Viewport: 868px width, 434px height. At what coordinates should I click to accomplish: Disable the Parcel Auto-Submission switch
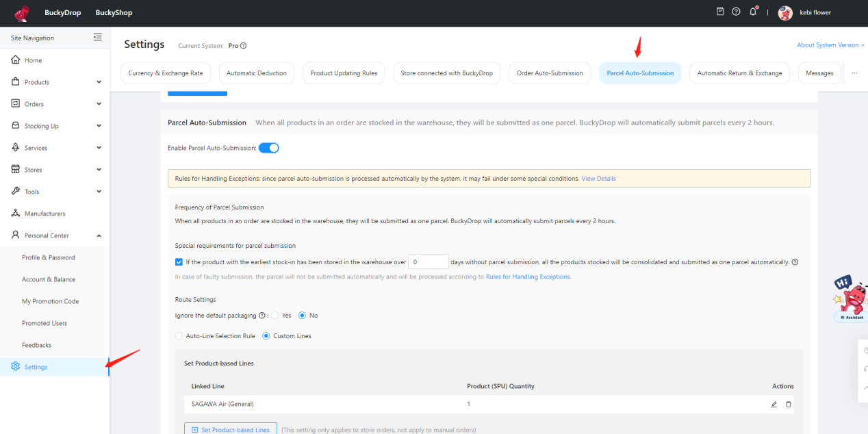(x=269, y=148)
